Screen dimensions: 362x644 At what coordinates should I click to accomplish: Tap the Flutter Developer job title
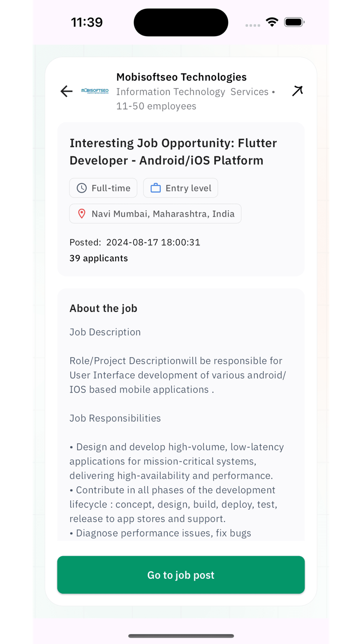[173, 152]
